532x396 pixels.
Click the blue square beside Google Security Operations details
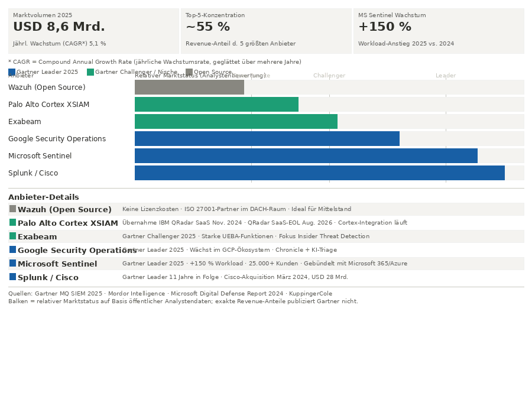click(x=12, y=249)
